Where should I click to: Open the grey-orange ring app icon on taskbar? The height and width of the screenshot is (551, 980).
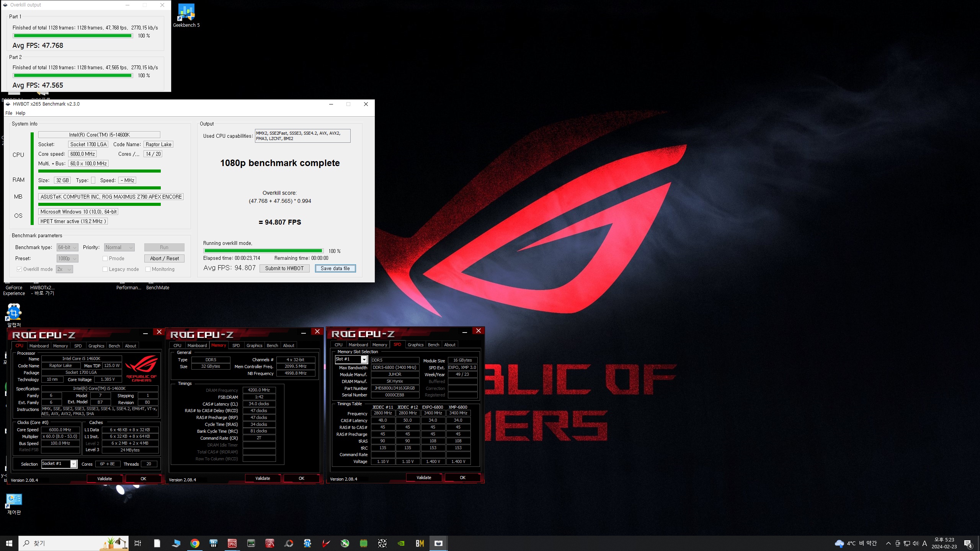point(289,543)
